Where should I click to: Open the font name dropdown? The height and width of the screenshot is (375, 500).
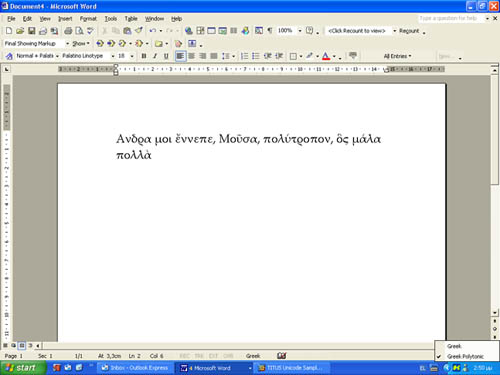[x=113, y=56]
